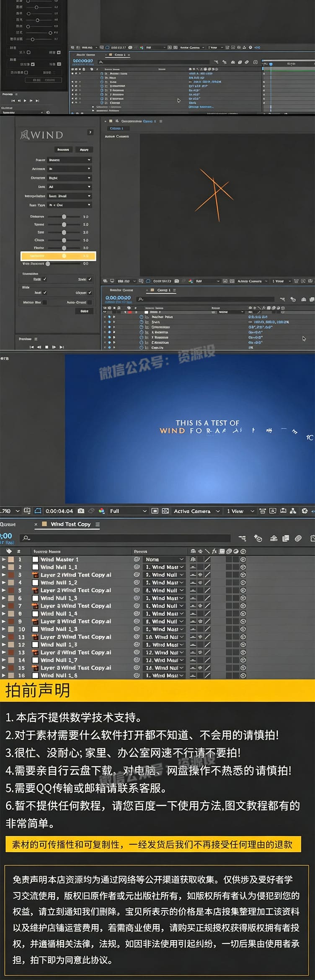The height and width of the screenshot is (980, 315).
Task: Click the parent pick whip of layer 16
Action: pos(137,675)
